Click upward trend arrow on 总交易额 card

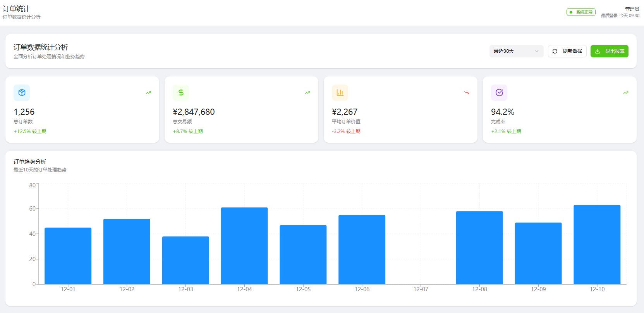pyautogui.click(x=307, y=93)
